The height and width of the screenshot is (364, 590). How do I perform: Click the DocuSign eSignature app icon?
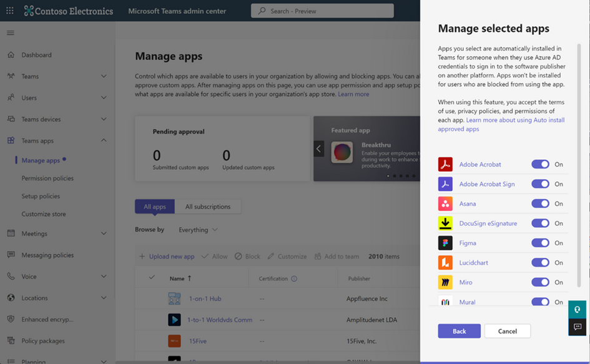click(x=445, y=224)
